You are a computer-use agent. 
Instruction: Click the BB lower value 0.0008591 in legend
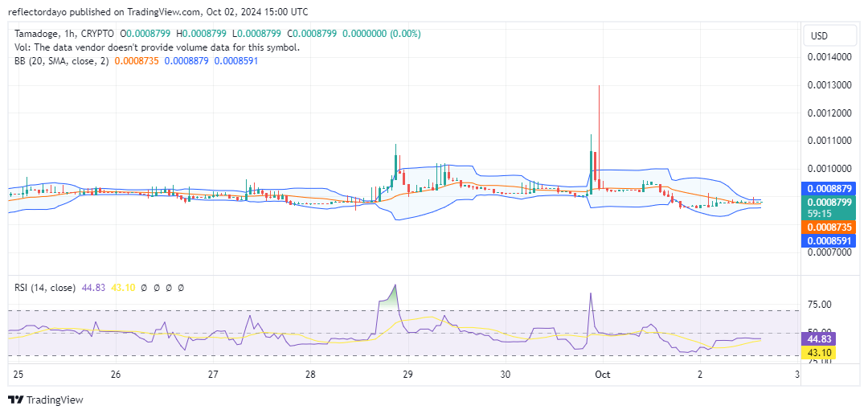click(235, 61)
